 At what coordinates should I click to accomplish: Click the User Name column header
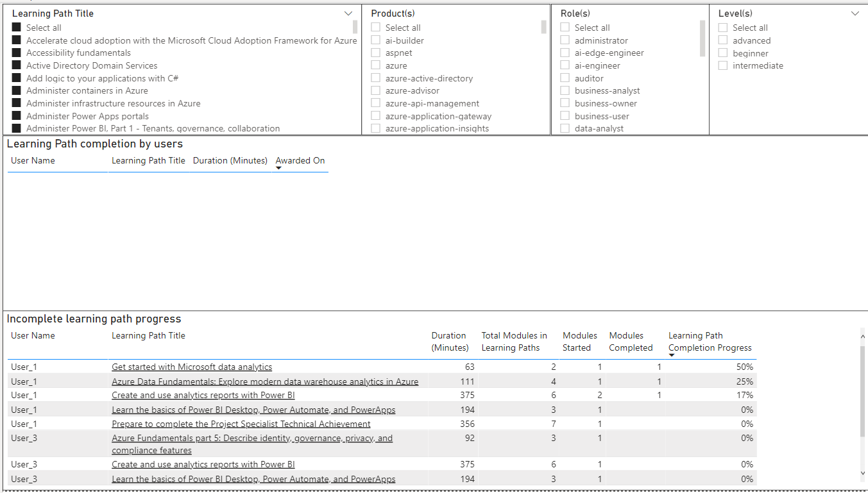pyautogui.click(x=33, y=335)
